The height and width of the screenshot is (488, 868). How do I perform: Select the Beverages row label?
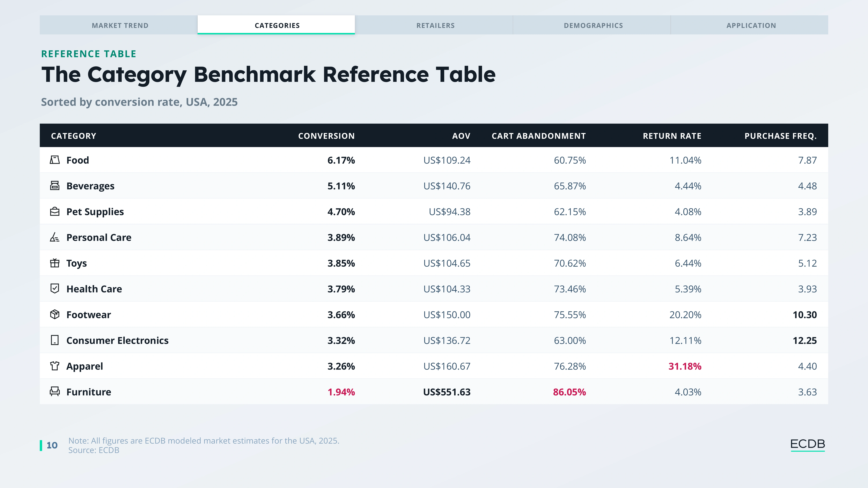(90, 186)
